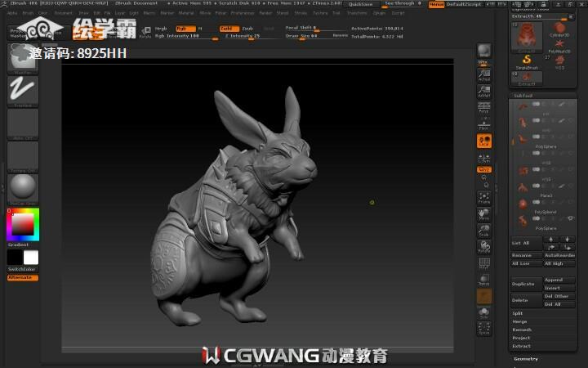The image size is (588, 368).
Task: Select the PolyMesh3D star tool icon
Action: [x=559, y=46]
